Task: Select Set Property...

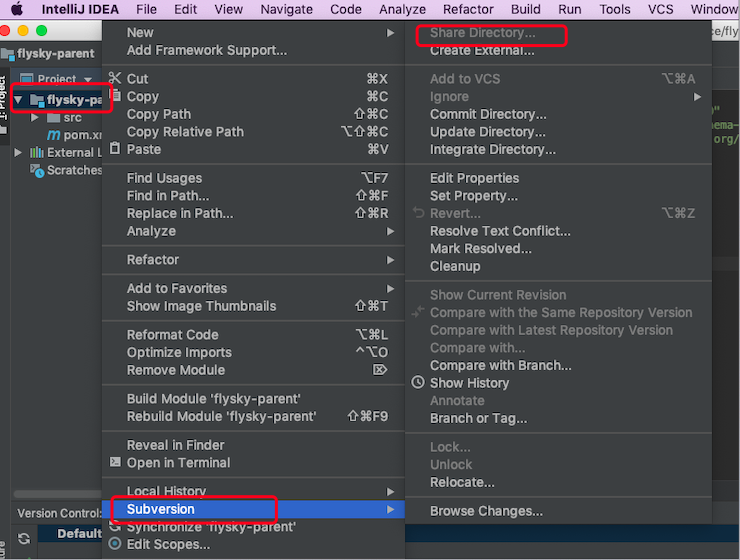Action: tap(558, 196)
